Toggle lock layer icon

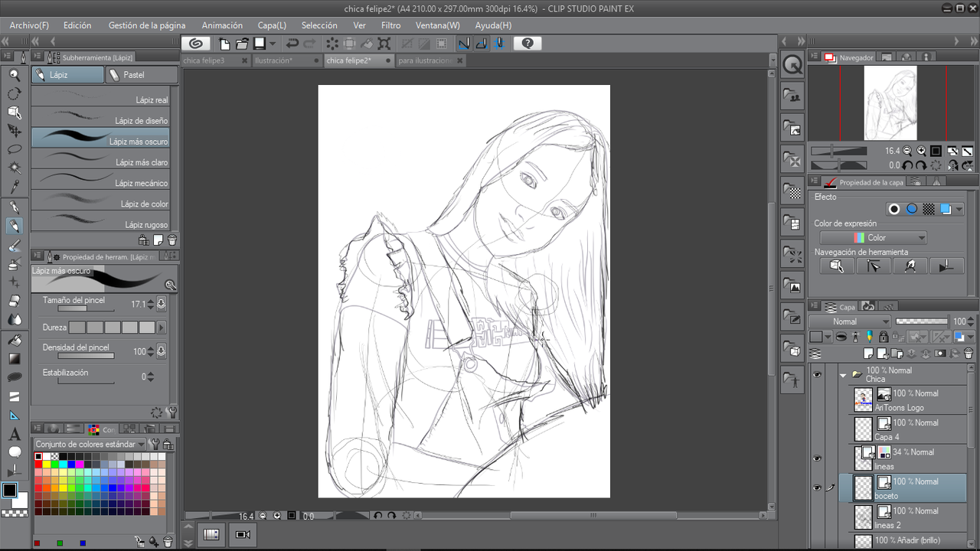coord(883,337)
